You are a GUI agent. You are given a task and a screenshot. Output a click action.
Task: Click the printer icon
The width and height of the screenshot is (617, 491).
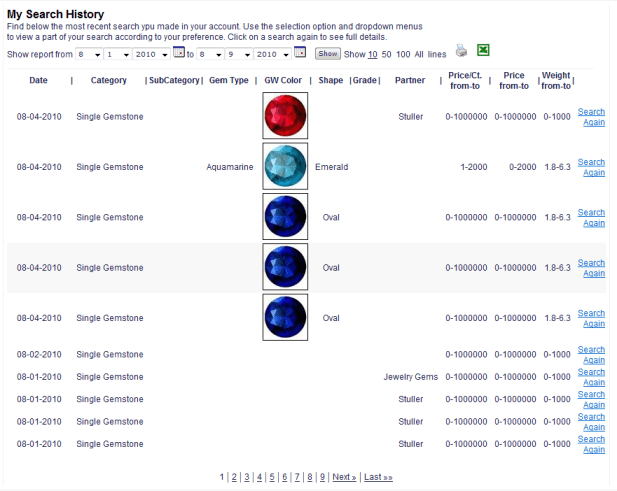pos(461,51)
